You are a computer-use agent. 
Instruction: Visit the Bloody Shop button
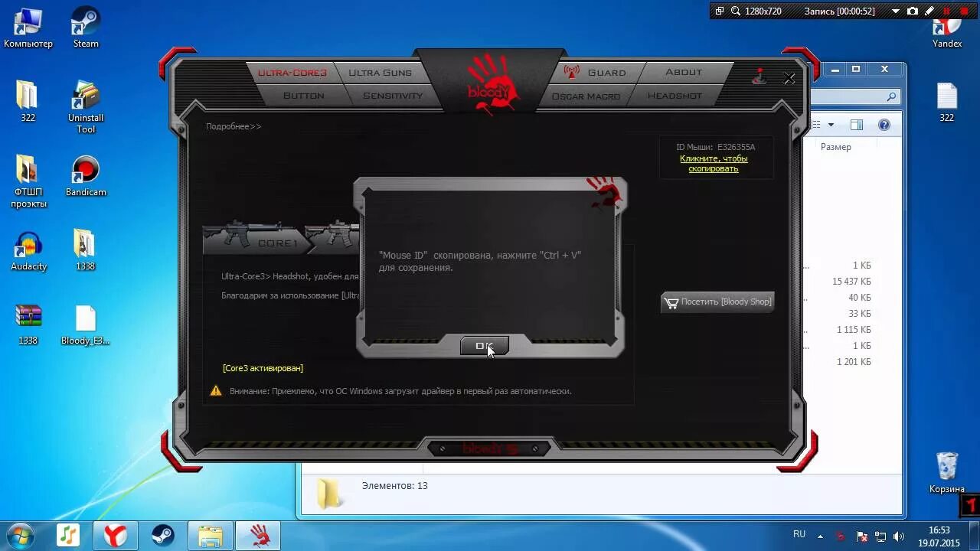pos(717,302)
